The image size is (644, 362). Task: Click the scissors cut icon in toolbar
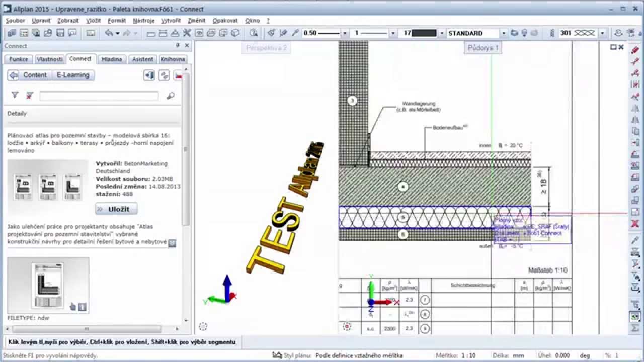pos(187,33)
